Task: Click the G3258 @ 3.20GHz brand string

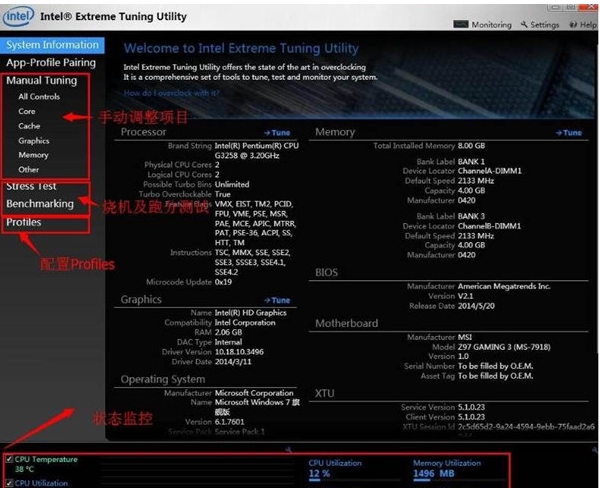Action: [247, 155]
